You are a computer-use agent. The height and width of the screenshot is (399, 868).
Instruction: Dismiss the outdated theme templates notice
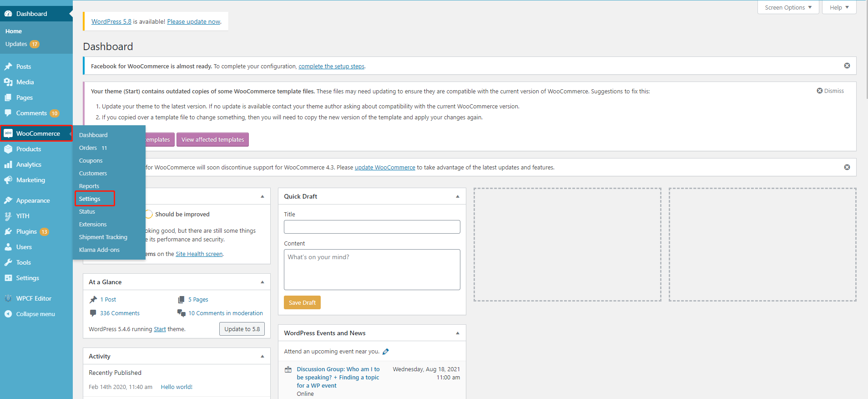click(830, 91)
